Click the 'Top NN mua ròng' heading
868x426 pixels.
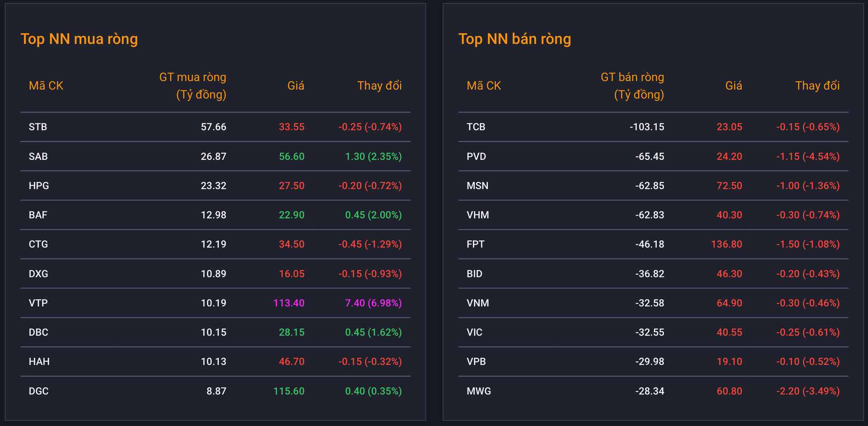click(x=79, y=39)
